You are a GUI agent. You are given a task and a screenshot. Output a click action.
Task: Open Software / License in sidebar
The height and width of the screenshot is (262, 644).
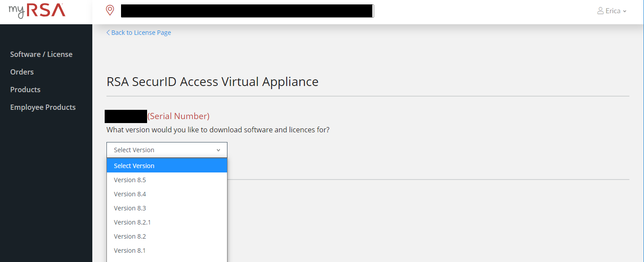click(41, 54)
